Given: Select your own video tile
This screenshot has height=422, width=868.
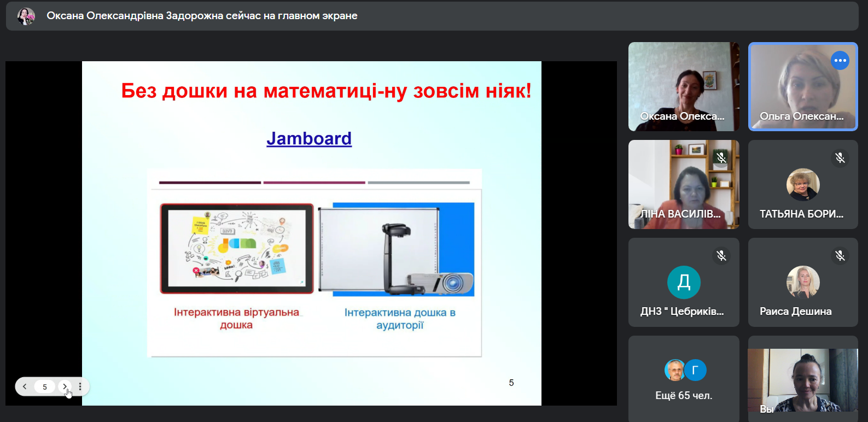Looking at the screenshot, I should [x=802, y=380].
